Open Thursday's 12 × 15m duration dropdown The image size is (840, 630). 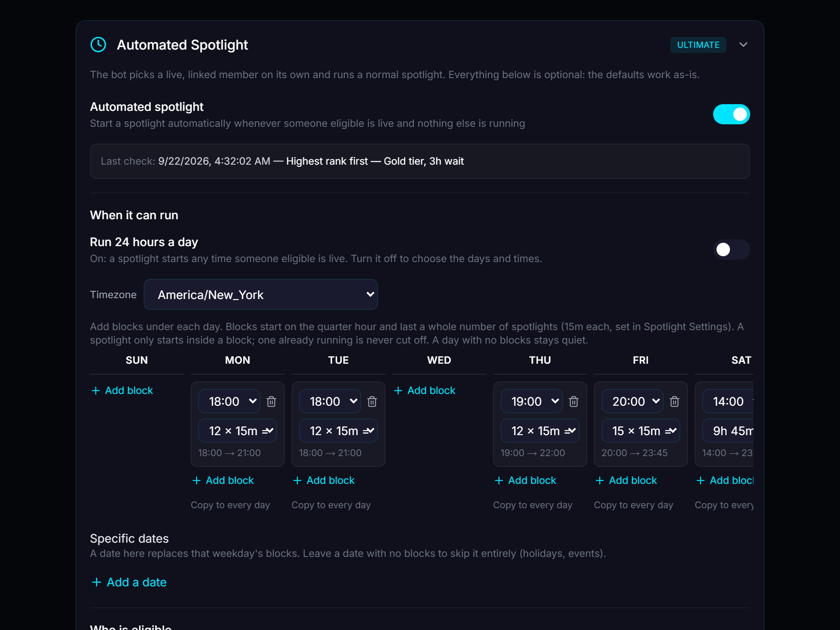540,430
